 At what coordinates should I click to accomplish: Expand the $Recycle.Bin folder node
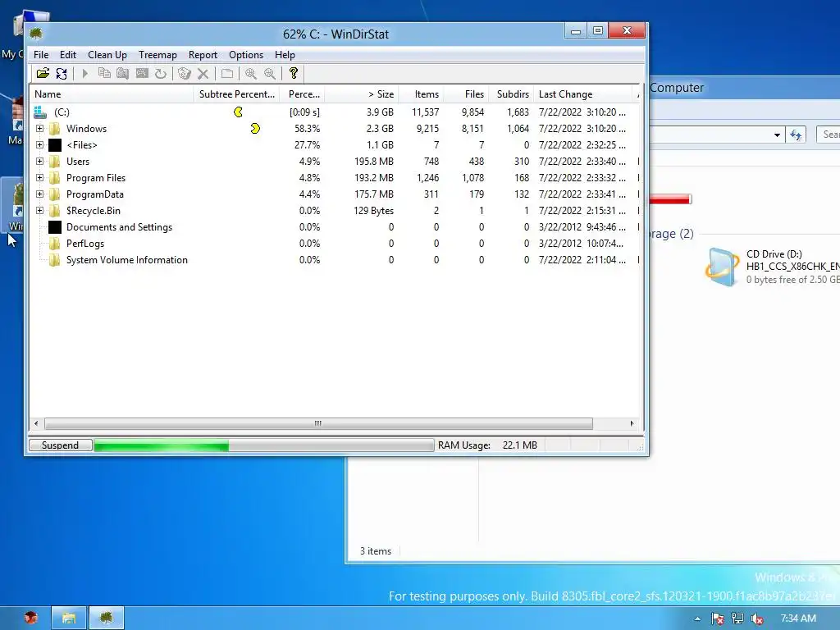click(39, 211)
